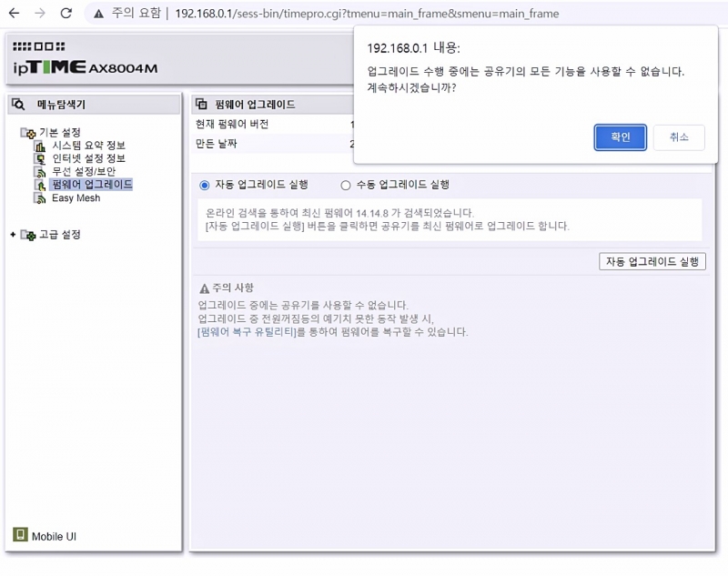The width and height of the screenshot is (728, 576).
Task: Open 무선 설정/보안 menu item
Action: point(84,172)
